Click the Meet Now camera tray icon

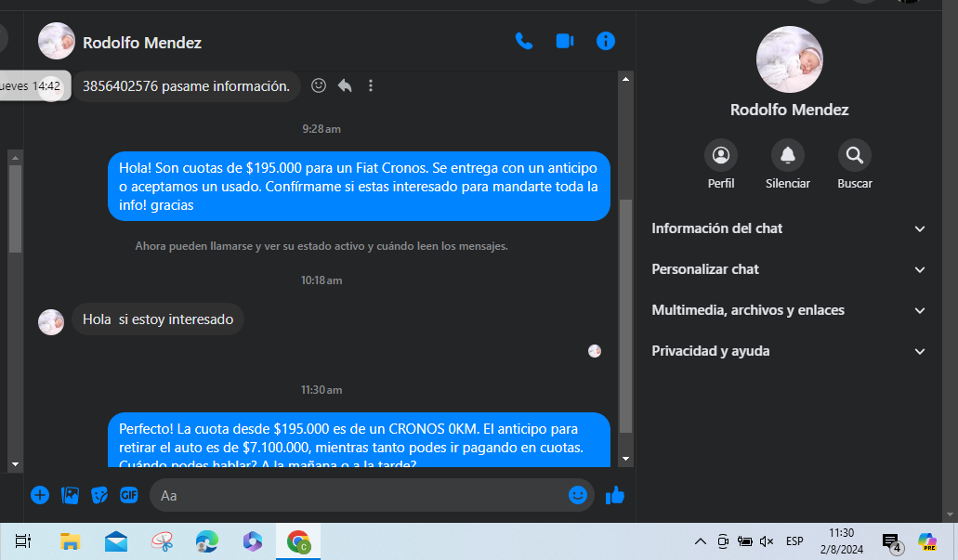point(723,541)
